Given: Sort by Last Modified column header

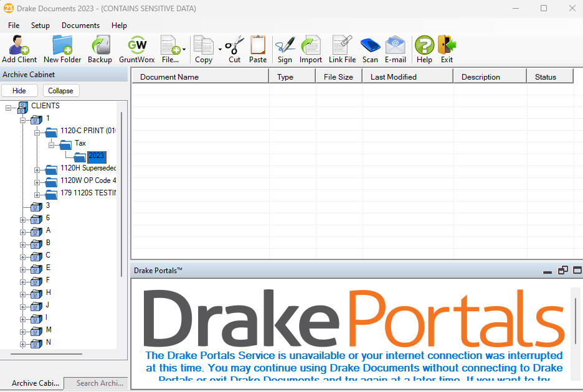Looking at the screenshot, I should pyautogui.click(x=408, y=77).
